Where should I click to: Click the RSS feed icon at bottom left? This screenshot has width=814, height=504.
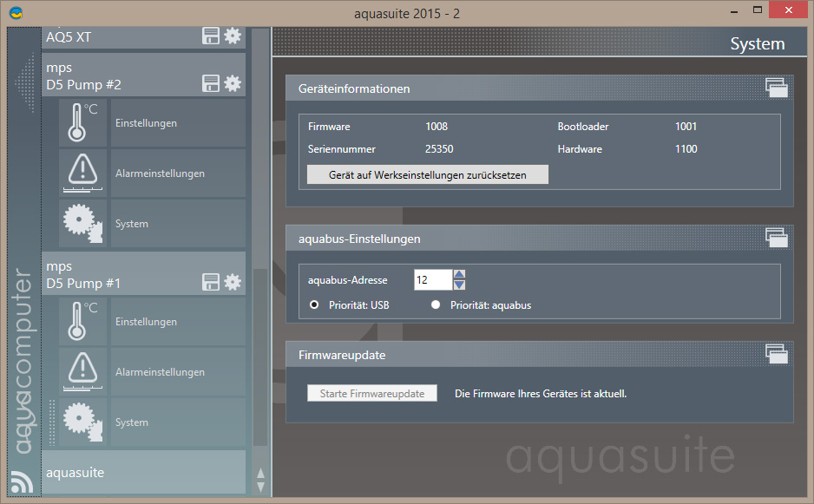pos(22,481)
